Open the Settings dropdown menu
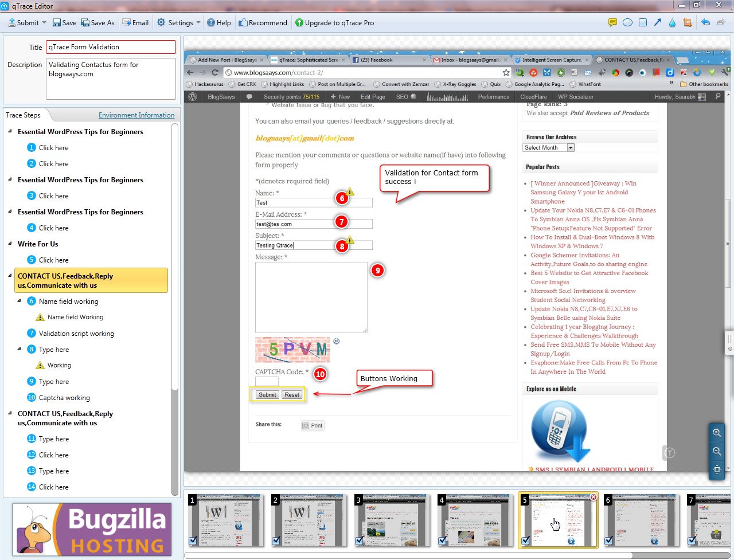 click(x=198, y=23)
